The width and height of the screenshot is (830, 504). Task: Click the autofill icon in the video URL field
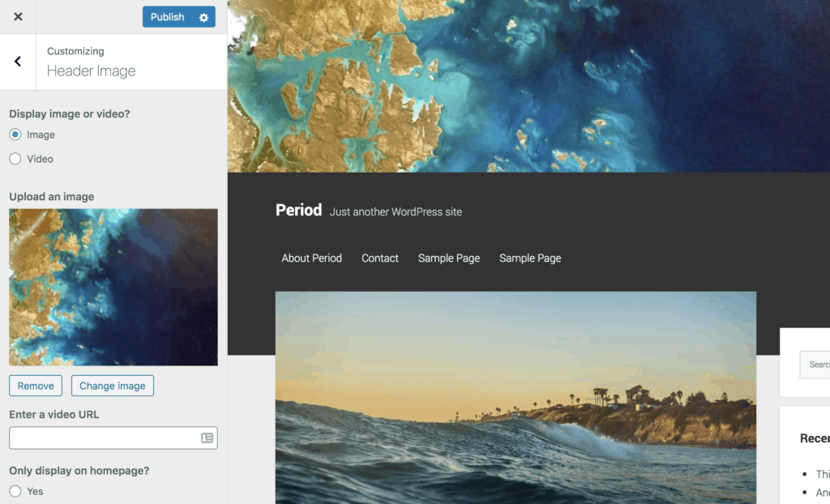[207, 438]
